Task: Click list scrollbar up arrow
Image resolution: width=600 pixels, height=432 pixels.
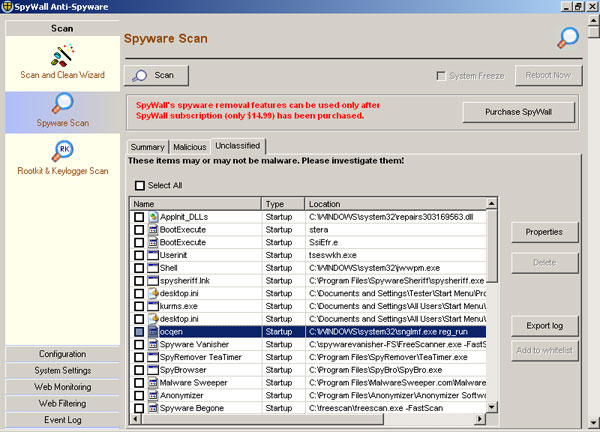Action: pos(492,204)
